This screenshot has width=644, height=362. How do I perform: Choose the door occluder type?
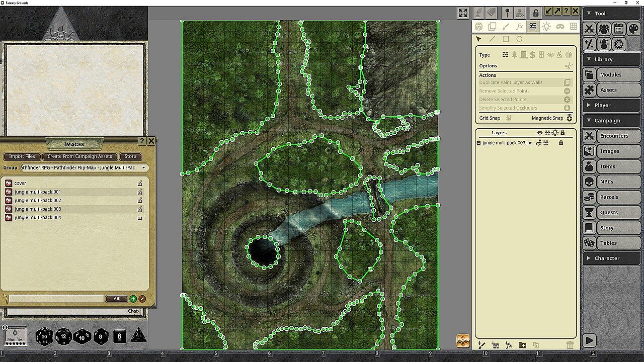point(523,55)
